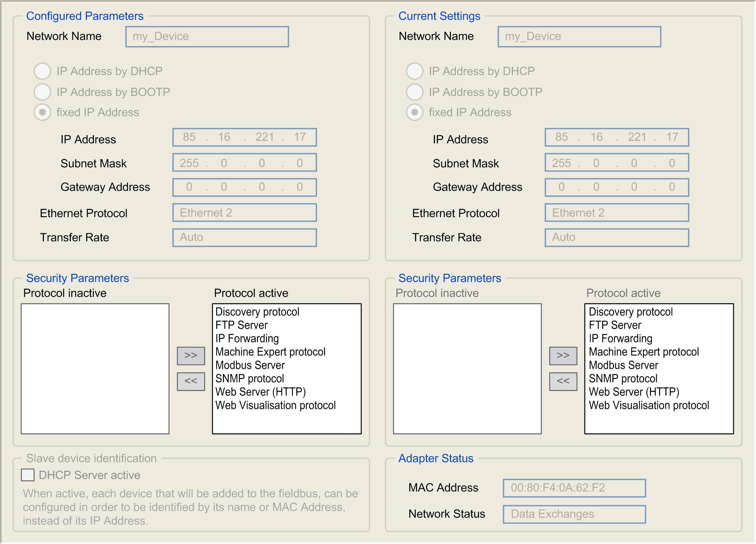Click the current Subnet Mask field
This screenshot has height=544, width=756.
click(617, 163)
